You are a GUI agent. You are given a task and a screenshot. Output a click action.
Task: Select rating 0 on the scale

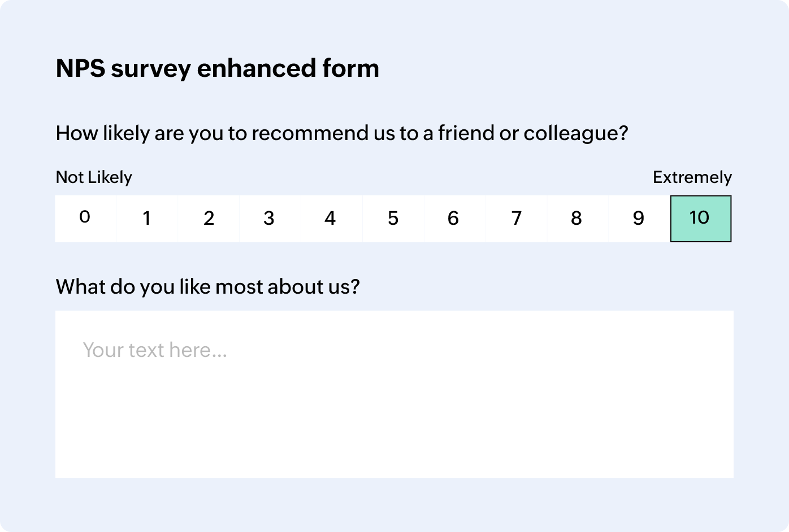pos(85,218)
